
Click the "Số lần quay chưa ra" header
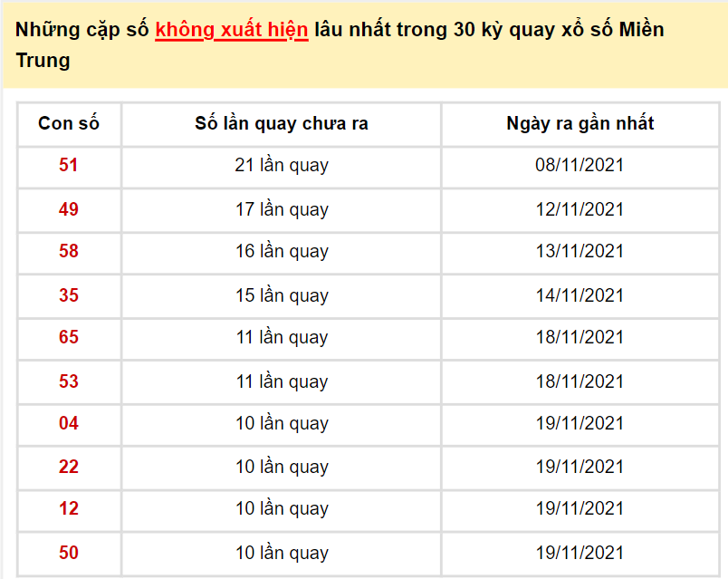click(x=282, y=123)
